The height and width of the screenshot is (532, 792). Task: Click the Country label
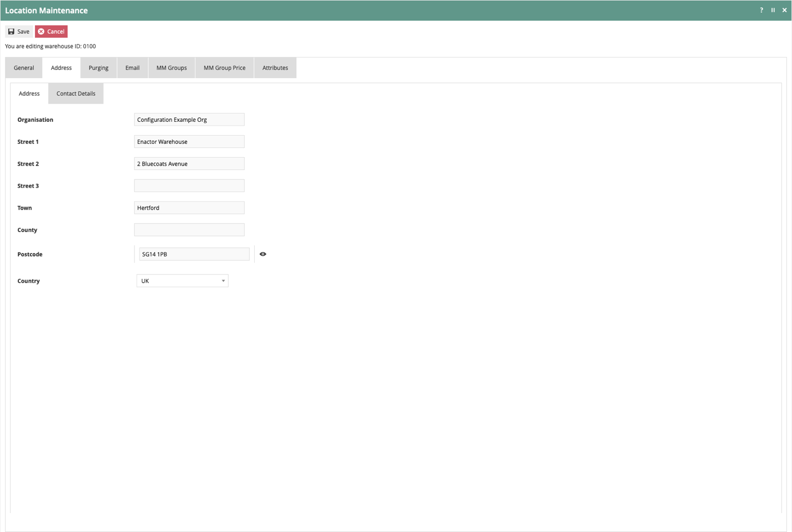[28, 281]
